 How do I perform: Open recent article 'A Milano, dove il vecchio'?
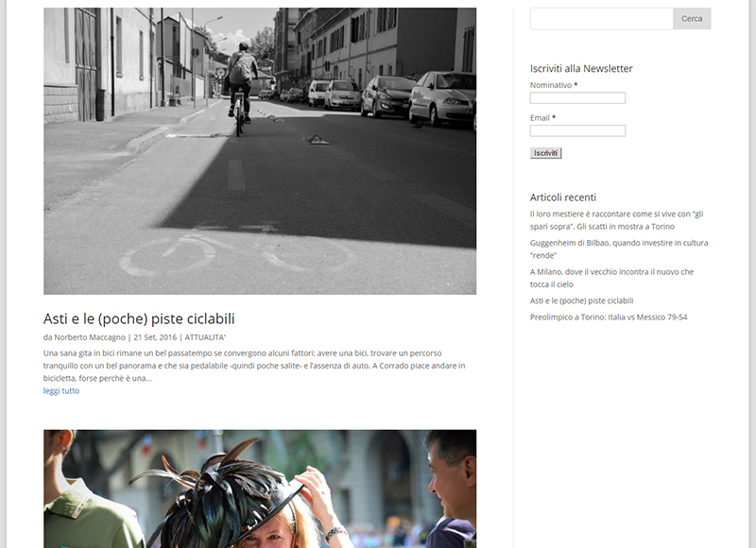611,278
